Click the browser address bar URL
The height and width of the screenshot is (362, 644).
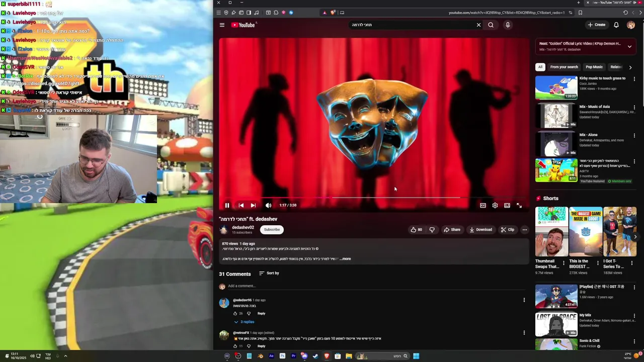tap(506, 13)
